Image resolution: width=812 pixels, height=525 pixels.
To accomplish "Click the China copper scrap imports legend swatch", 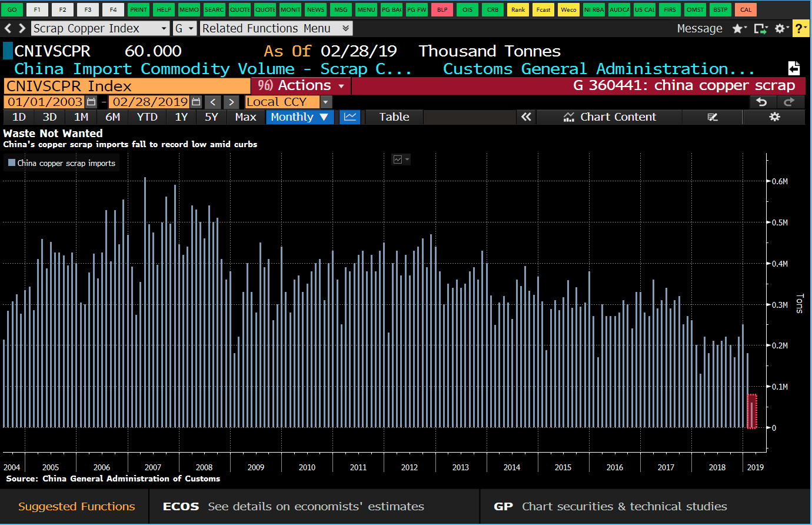I will (12, 163).
